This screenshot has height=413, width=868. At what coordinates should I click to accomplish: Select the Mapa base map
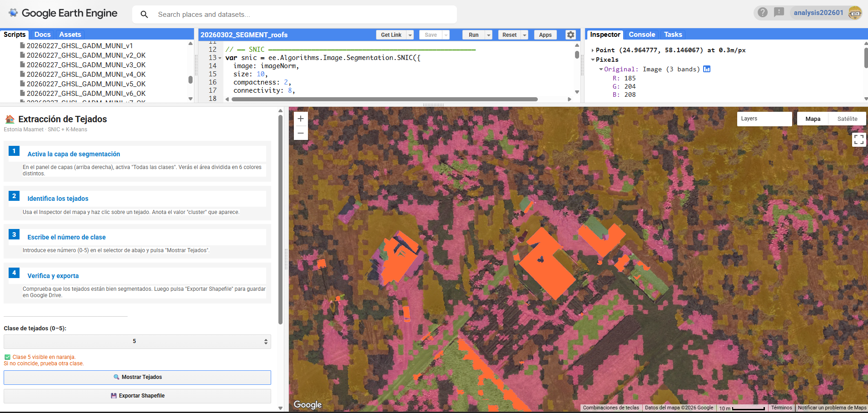(x=813, y=119)
